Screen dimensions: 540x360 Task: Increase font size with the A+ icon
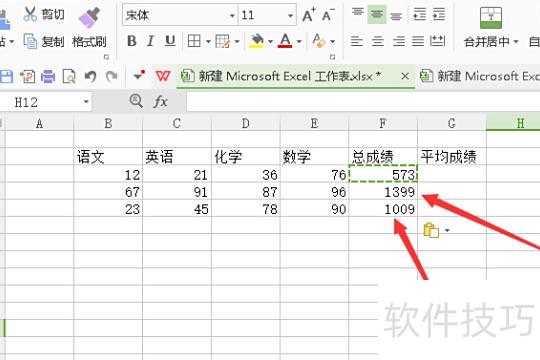309,15
